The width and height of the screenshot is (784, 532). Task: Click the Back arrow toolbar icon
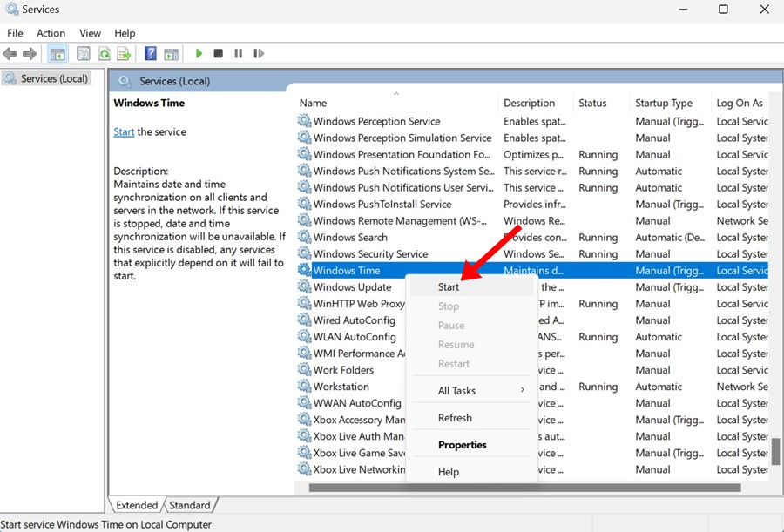coord(10,53)
